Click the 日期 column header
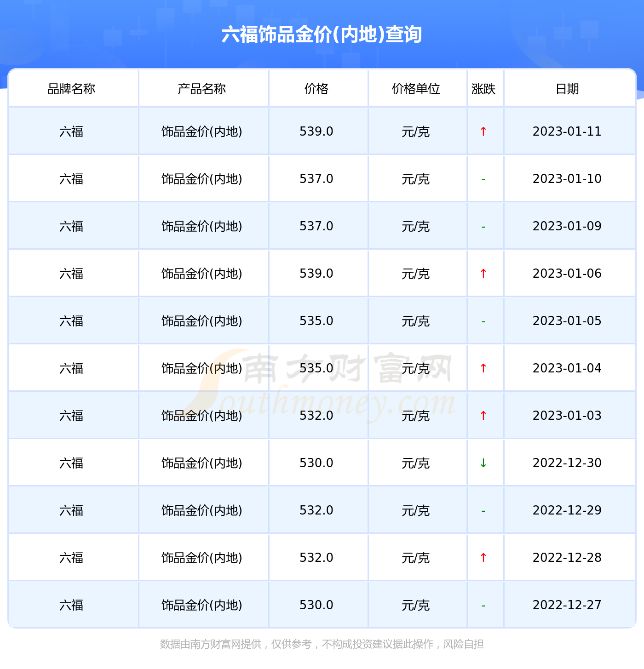This screenshot has width=644, height=669. 567,89
